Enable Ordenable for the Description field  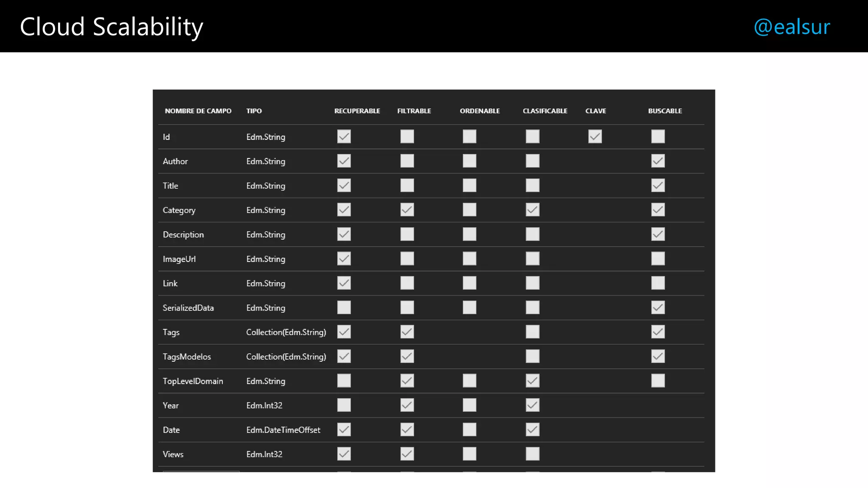(x=469, y=234)
